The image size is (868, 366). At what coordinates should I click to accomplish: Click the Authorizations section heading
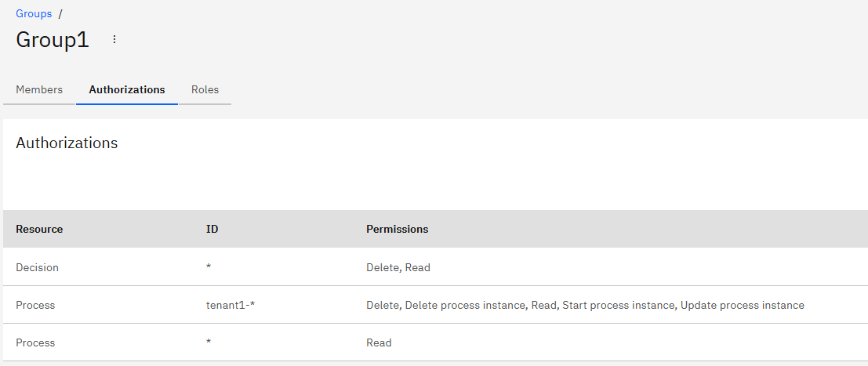click(x=67, y=143)
